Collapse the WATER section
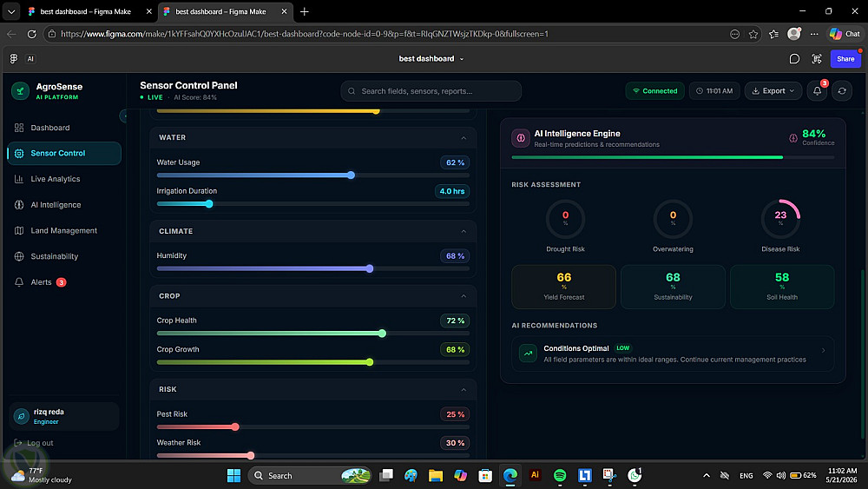868x489 pixels. tap(464, 138)
